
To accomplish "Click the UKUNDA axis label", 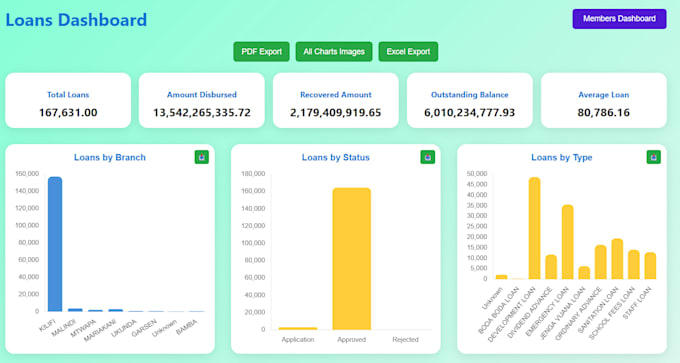I will pyautogui.click(x=124, y=328).
